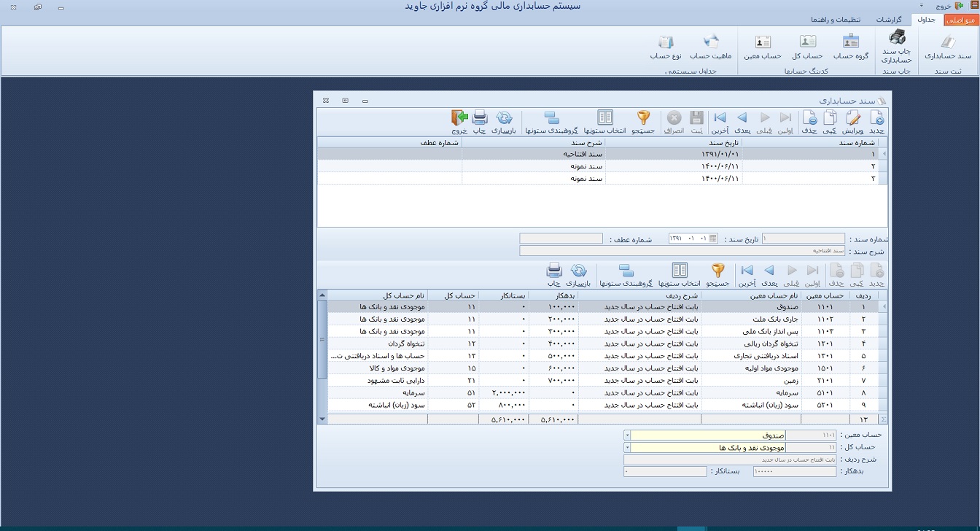Open چاپ سند حسابداری print option
This screenshot has width=980, height=531.
pyautogui.click(x=898, y=47)
